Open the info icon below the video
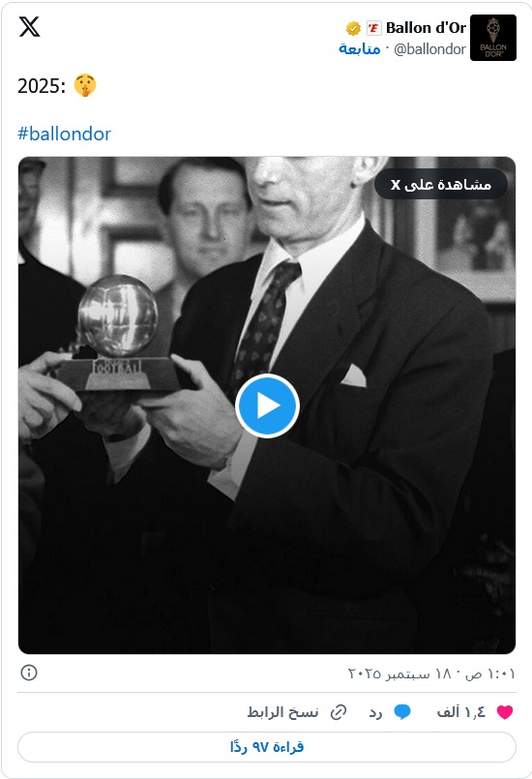Image resolution: width=532 pixels, height=779 pixels. [29, 673]
